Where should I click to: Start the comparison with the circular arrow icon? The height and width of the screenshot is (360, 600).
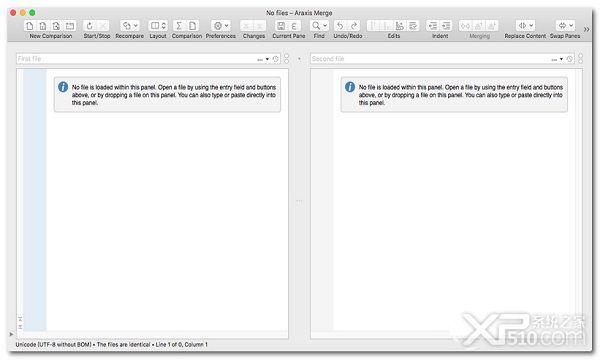[90, 26]
